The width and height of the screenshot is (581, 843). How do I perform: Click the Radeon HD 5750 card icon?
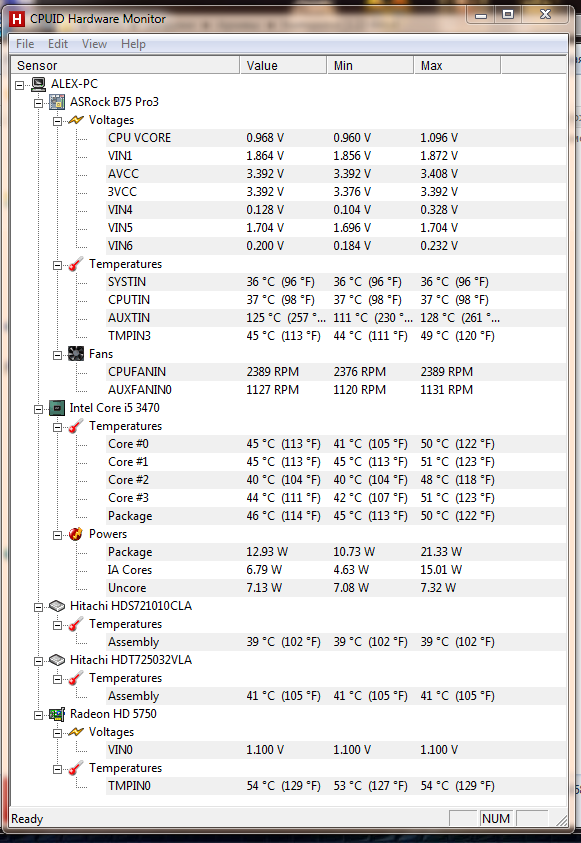pos(57,714)
